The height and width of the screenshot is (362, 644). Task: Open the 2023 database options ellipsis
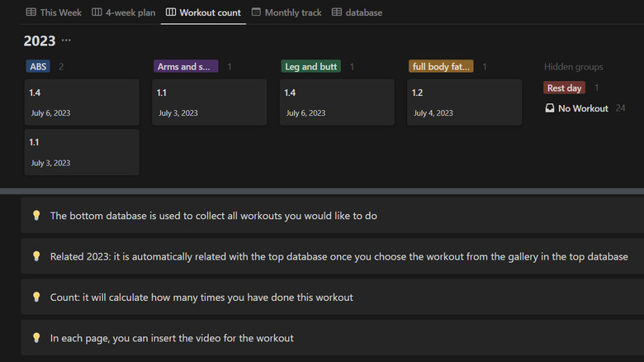pyautogui.click(x=66, y=40)
